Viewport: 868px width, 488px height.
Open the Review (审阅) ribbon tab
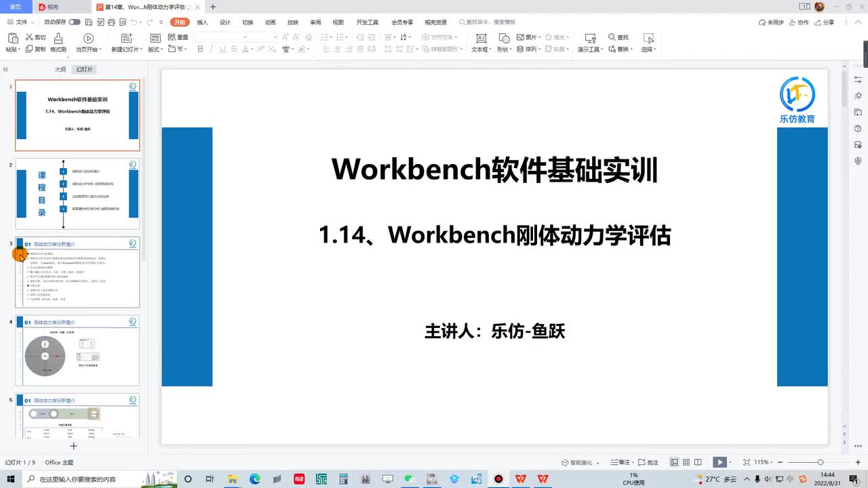click(x=315, y=22)
